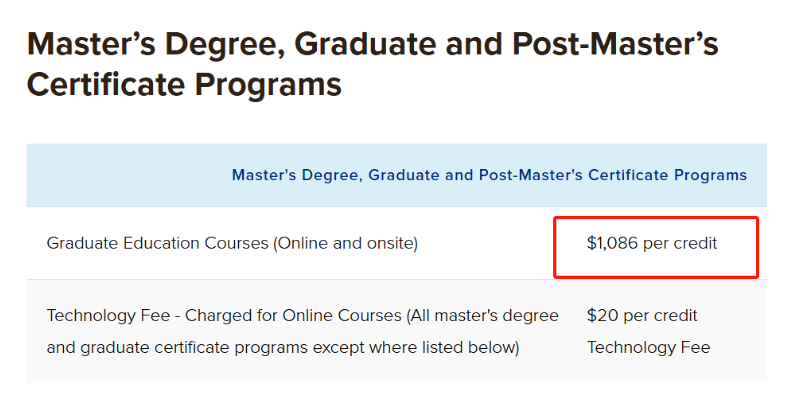Screen dimensions: 792x397
Task: Select the "Graduate Education Courses" row label
Action: (158, 243)
